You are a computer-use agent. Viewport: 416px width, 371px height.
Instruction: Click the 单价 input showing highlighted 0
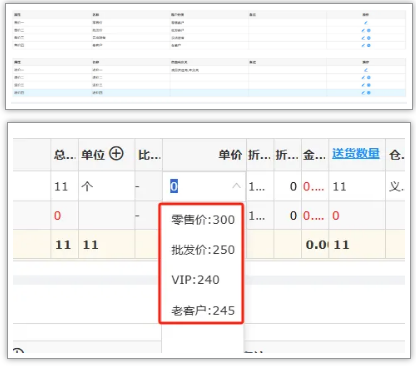pos(204,186)
